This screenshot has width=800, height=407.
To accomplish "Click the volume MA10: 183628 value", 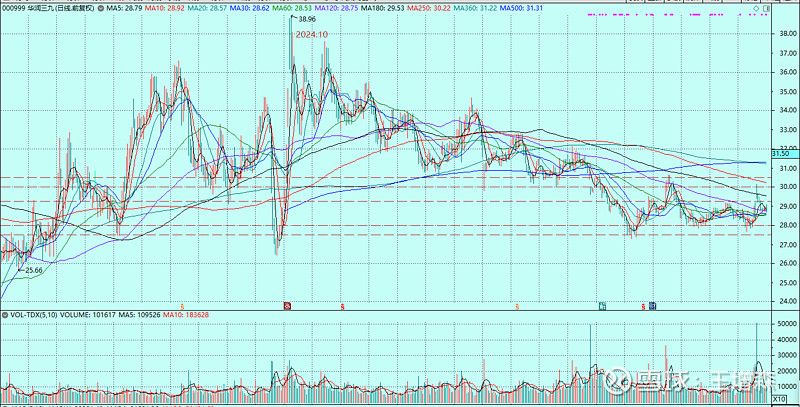I will 188,315.
